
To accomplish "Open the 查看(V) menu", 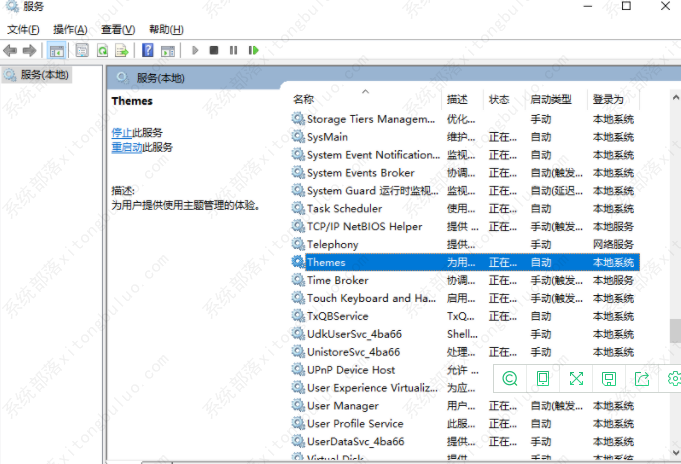I will click(118, 30).
